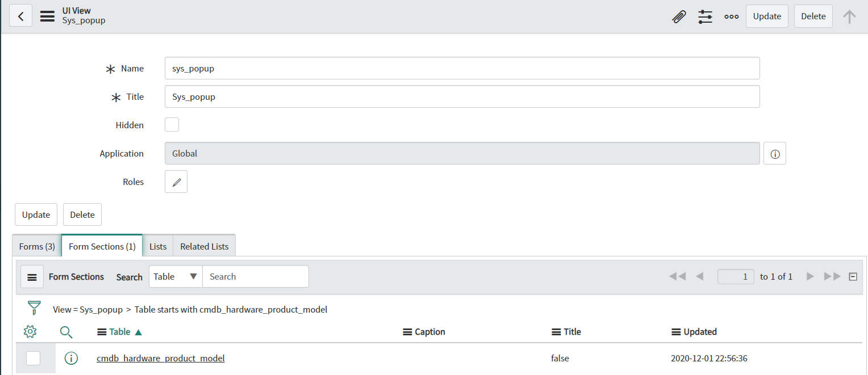Click the back arrow button
This screenshot has width=868, height=375.
click(21, 16)
